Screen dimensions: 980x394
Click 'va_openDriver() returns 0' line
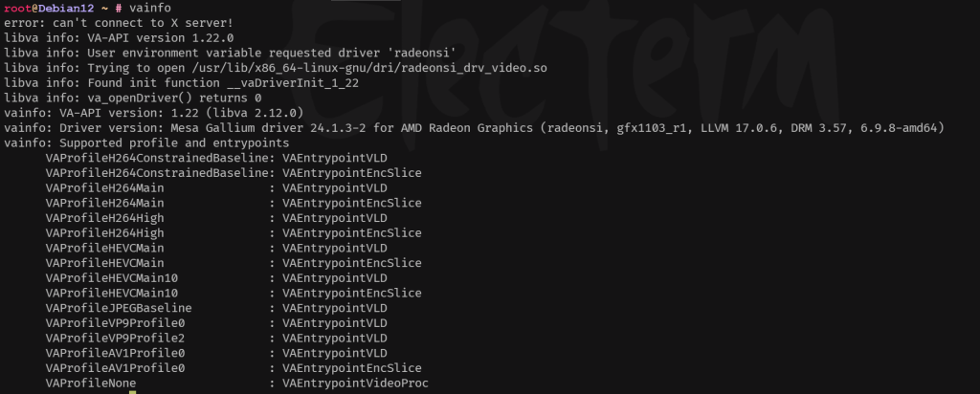coord(168,98)
